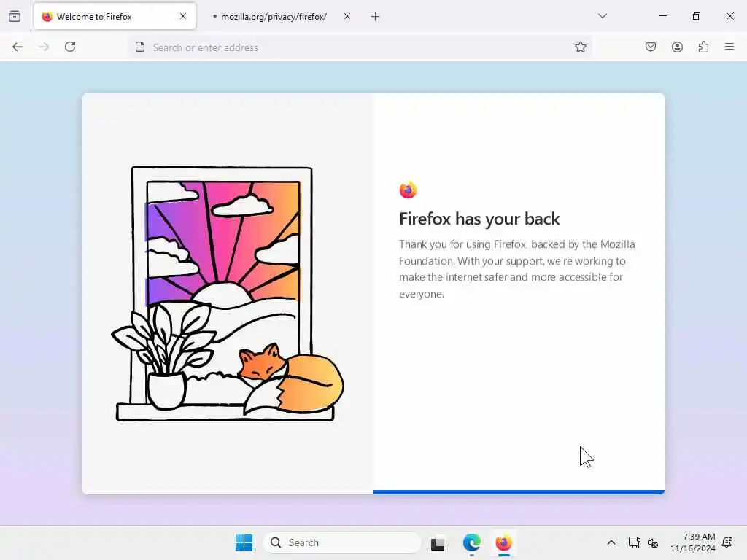Open clock showing 7:39 AM
Viewport: 747px width, 560px height.
tap(693, 542)
